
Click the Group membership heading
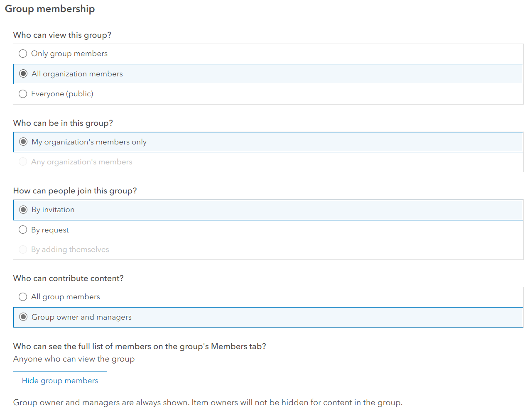click(x=50, y=9)
